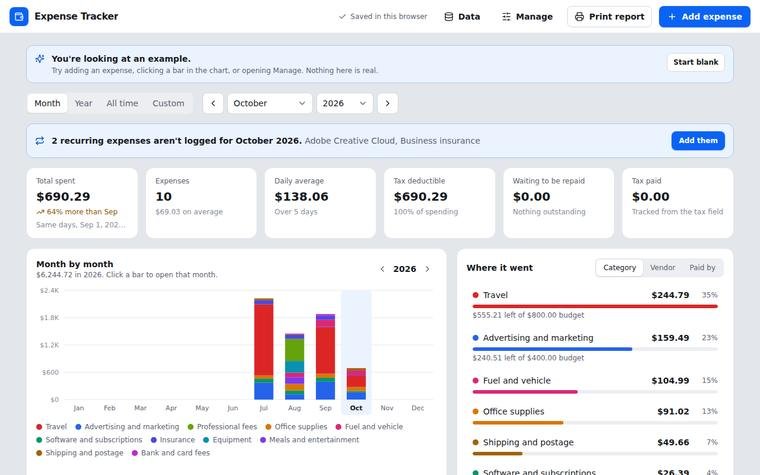Click the Saved in this browser checkmark
This screenshot has width=760, height=475.
click(x=342, y=16)
